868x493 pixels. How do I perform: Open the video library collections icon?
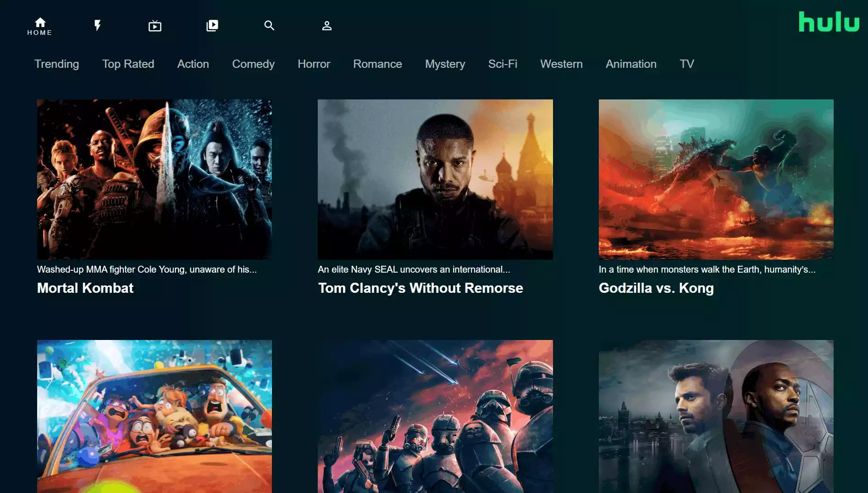(x=212, y=26)
